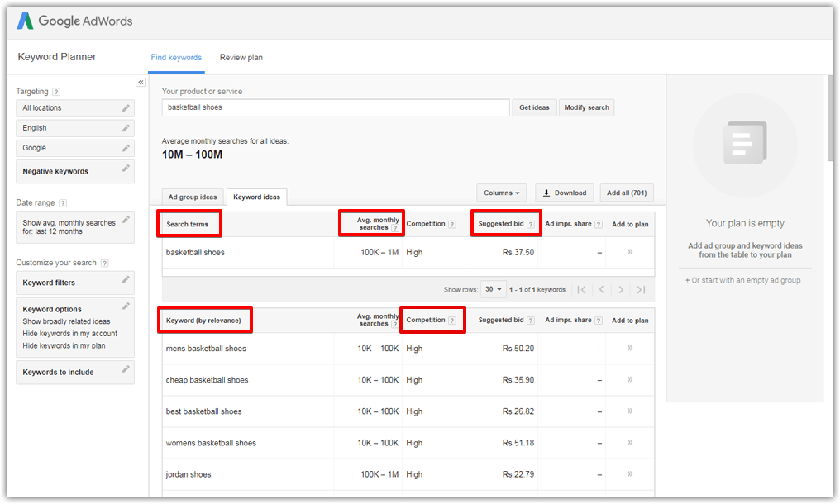Sort Search terms table by Ad impr. share

point(568,224)
